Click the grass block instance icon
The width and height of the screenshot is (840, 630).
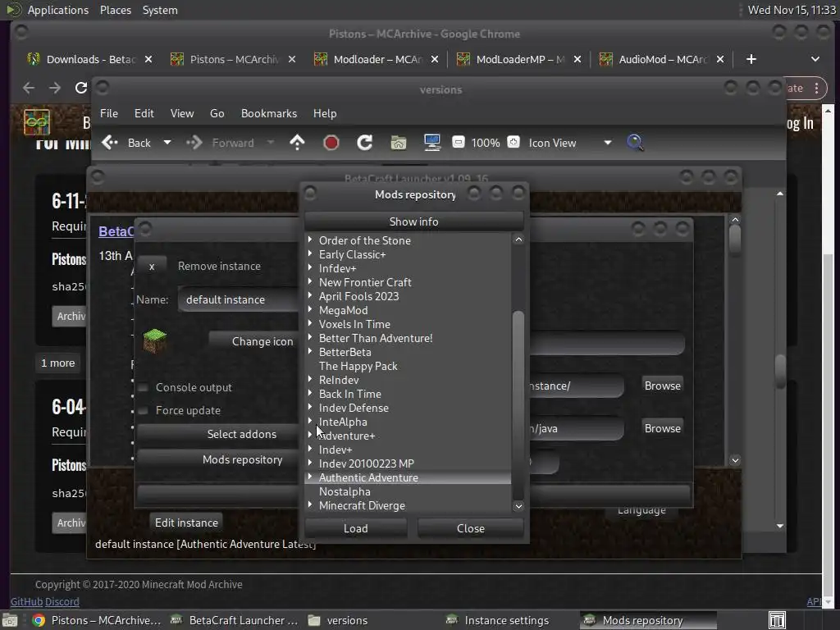pyautogui.click(x=155, y=341)
